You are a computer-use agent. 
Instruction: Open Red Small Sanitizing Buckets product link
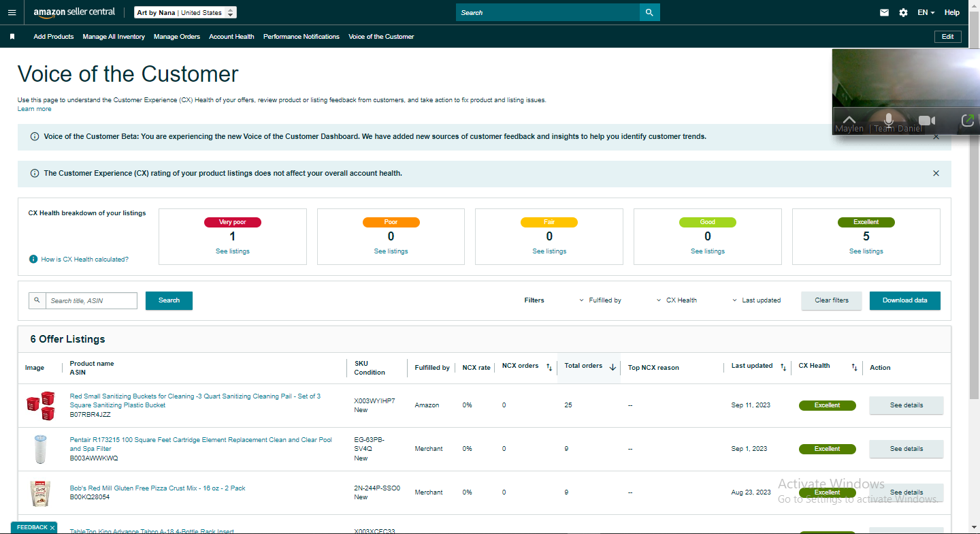click(x=195, y=400)
